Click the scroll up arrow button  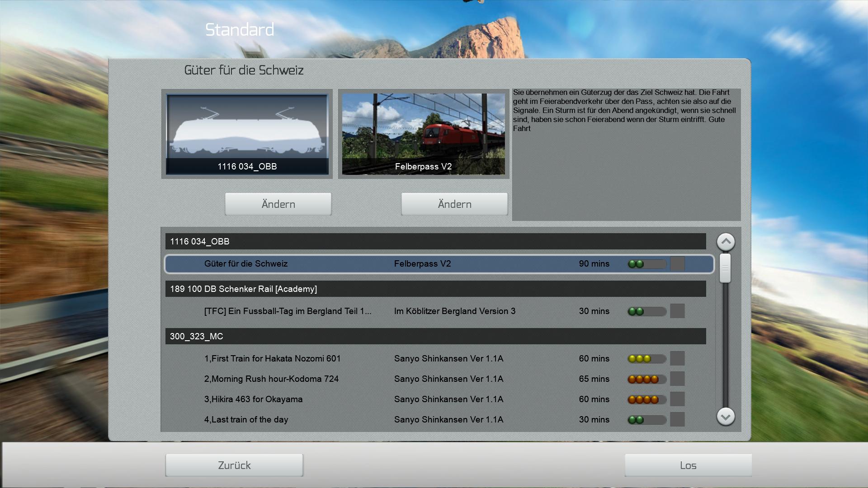726,242
